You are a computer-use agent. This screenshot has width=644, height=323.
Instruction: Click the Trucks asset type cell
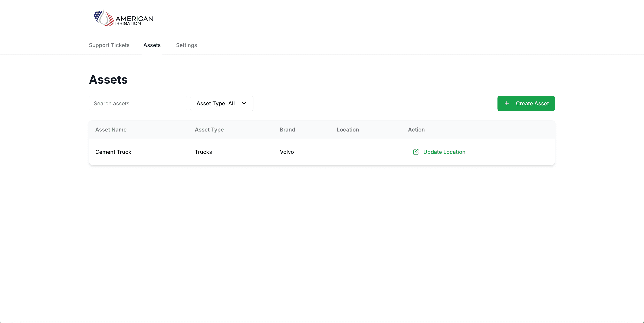(203, 152)
